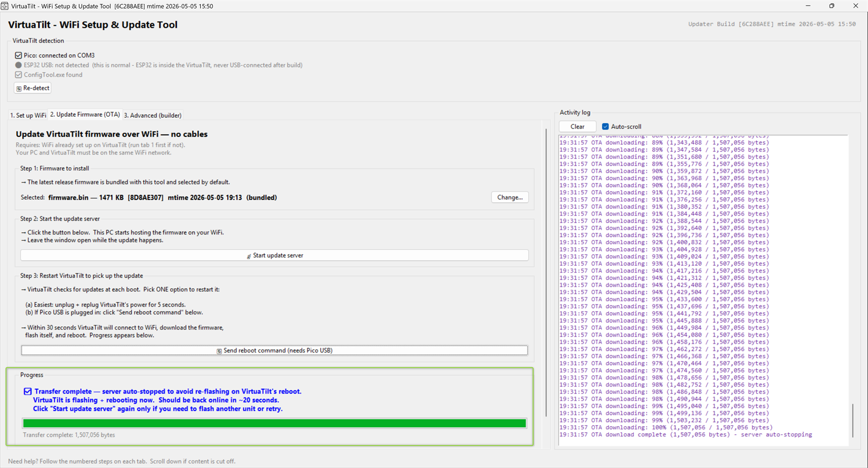Click the Transfer complete checkbox in Progress
Viewport: 868px width, 468px height.
28,391
